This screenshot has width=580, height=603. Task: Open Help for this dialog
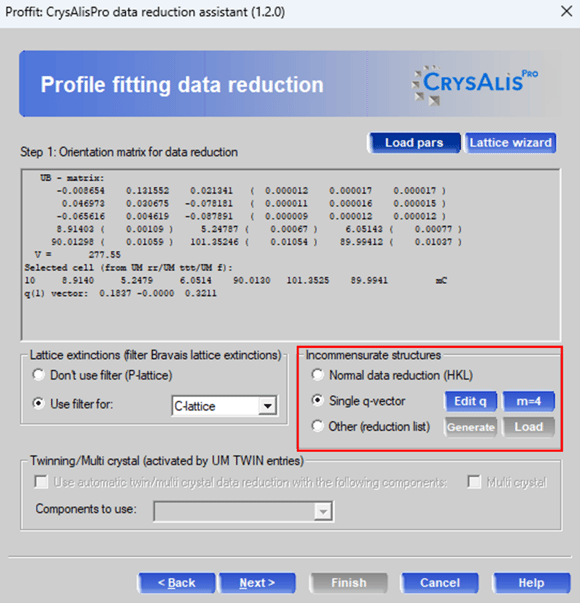[531, 583]
